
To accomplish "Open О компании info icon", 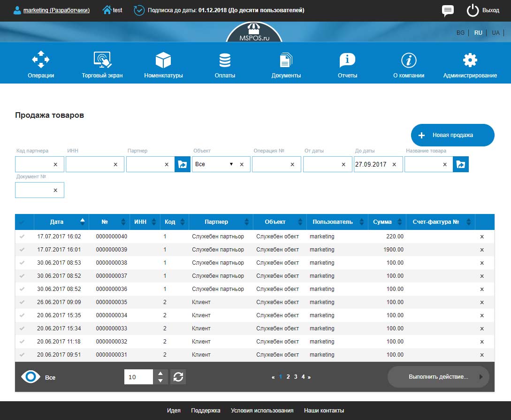I will click(409, 60).
